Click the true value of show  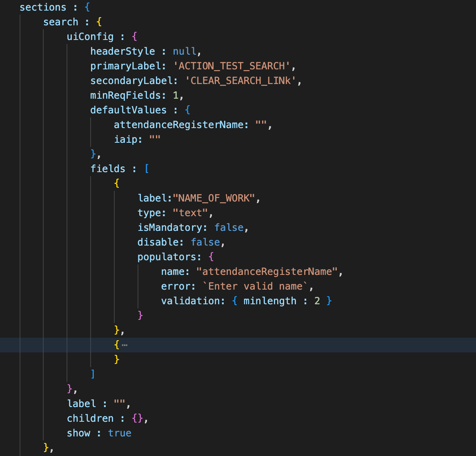[x=120, y=433]
